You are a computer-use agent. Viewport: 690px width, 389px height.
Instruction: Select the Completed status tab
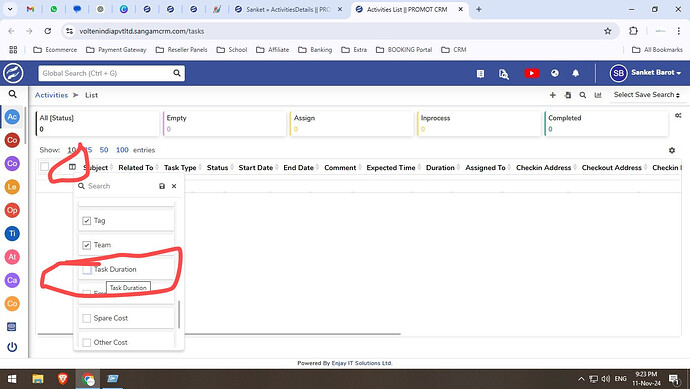(x=606, y=124)
